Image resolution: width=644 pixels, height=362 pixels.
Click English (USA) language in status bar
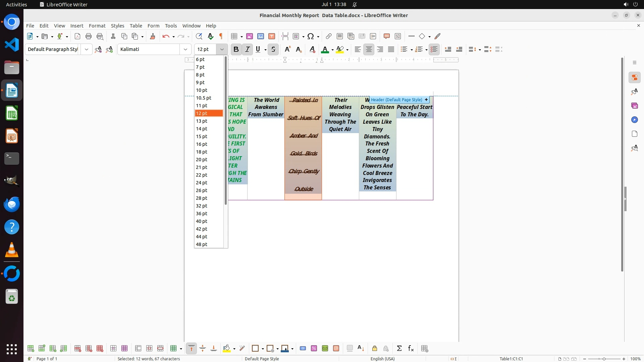382,359
